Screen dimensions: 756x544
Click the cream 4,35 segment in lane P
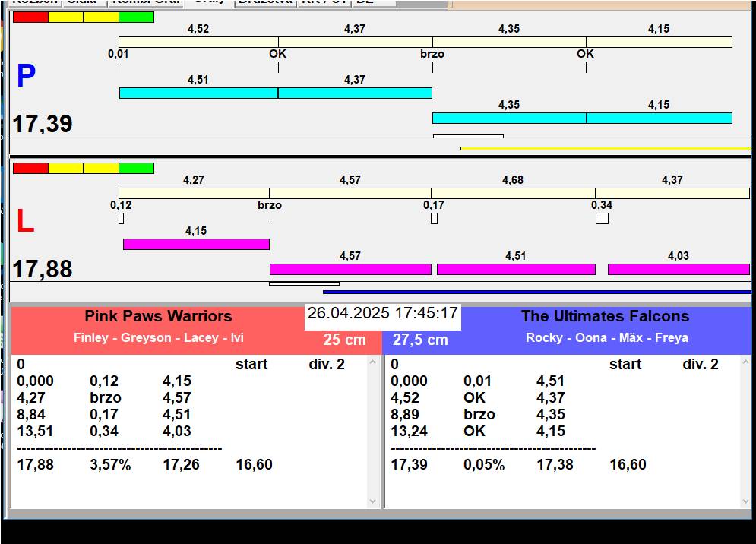pyautogui.click(x=509, y=42)
